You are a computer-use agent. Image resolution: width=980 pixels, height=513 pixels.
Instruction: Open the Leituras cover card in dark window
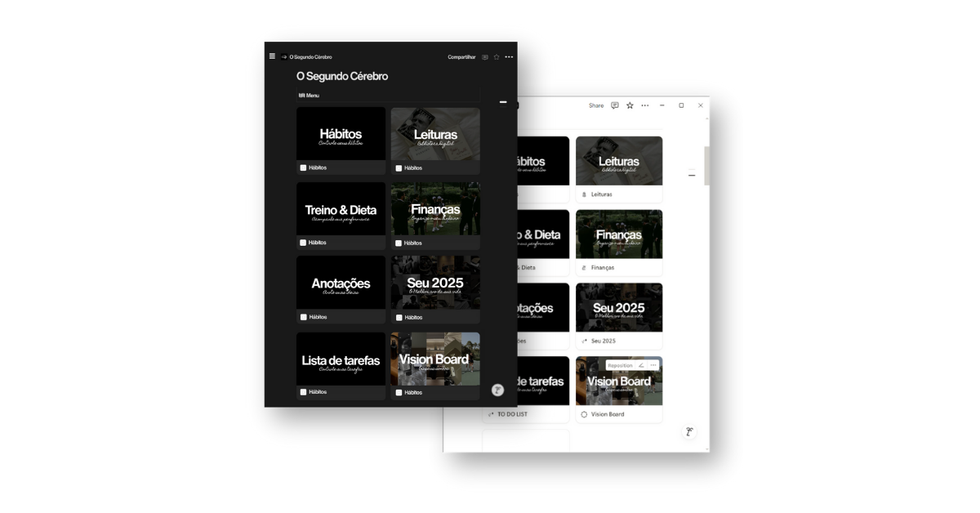point(435,134)
